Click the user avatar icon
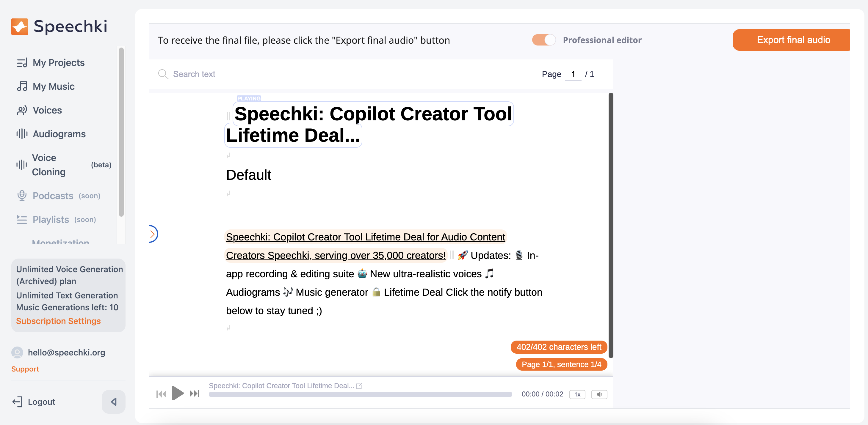The width and height of the screenshot is (868, 425). [x=17, y=352]
